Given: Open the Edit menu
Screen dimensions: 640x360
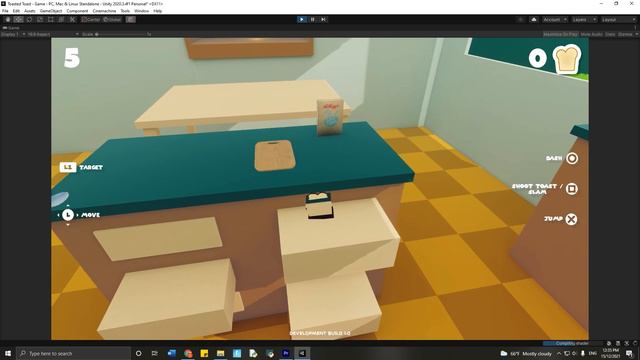Looking at the screenshot, I should [x=16, y=11].
